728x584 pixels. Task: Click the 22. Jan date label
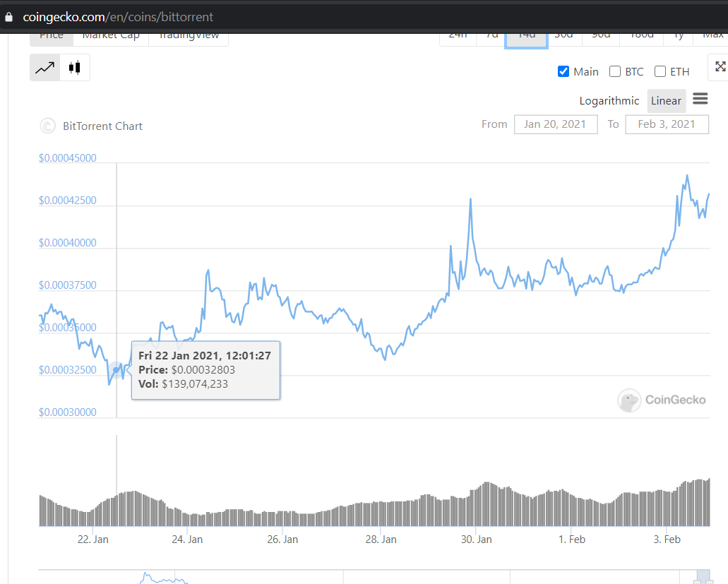(93, 540)
